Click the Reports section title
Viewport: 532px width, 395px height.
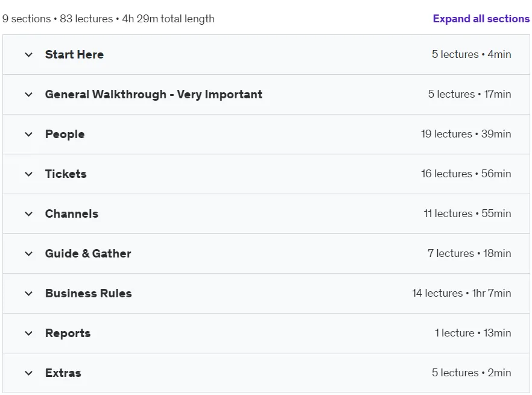[x=68, y=333]
